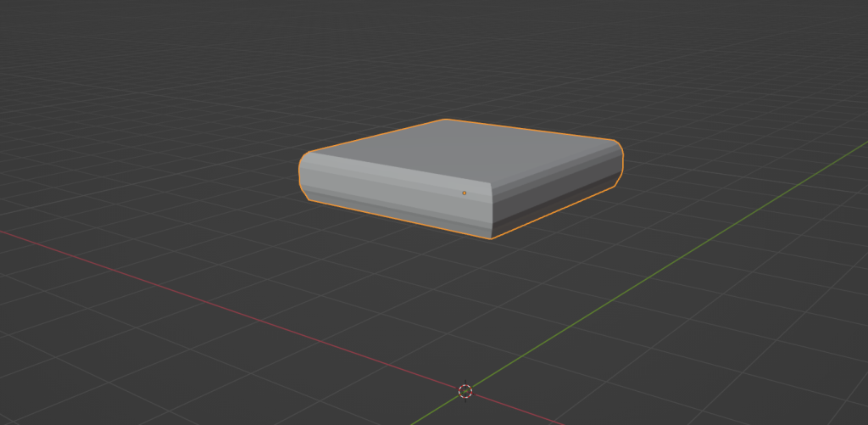
Task: Click the front vertical corner edge of the box
Action: (492, 210)
